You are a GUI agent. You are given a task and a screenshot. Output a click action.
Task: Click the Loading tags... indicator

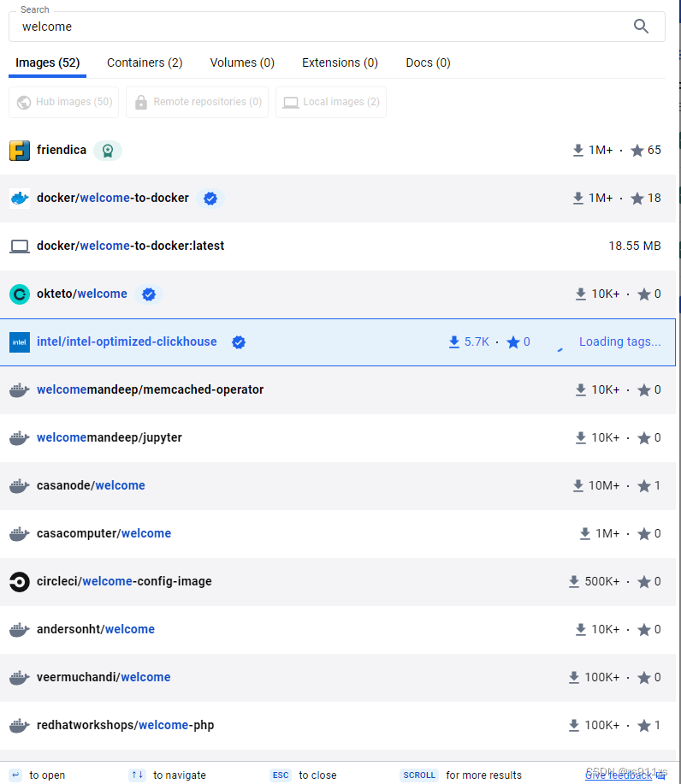tap(619, 342)
